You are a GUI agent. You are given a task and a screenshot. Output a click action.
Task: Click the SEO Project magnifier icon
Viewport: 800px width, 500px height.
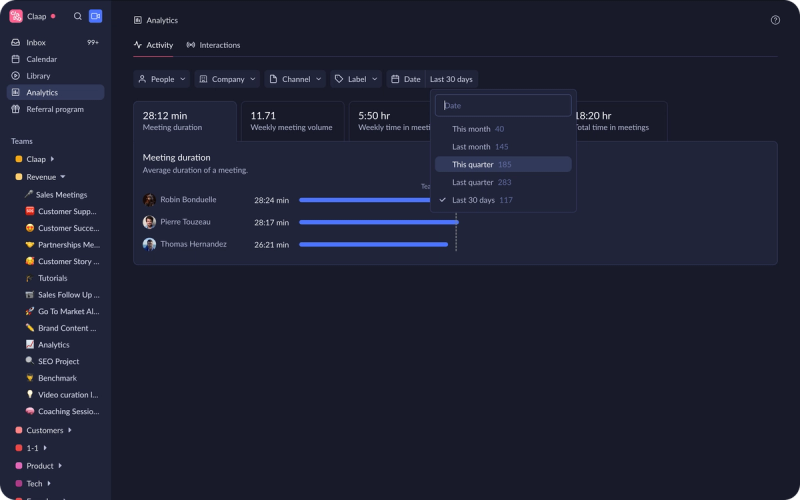point(30,361)
